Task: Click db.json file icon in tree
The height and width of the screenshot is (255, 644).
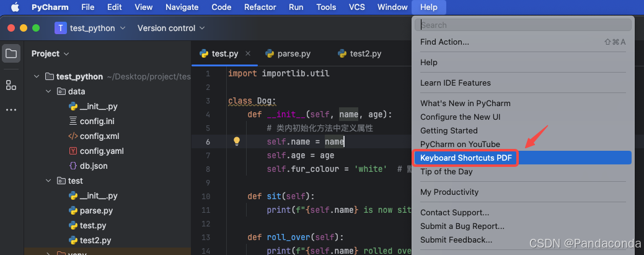Action: click(x=73, y=166)
